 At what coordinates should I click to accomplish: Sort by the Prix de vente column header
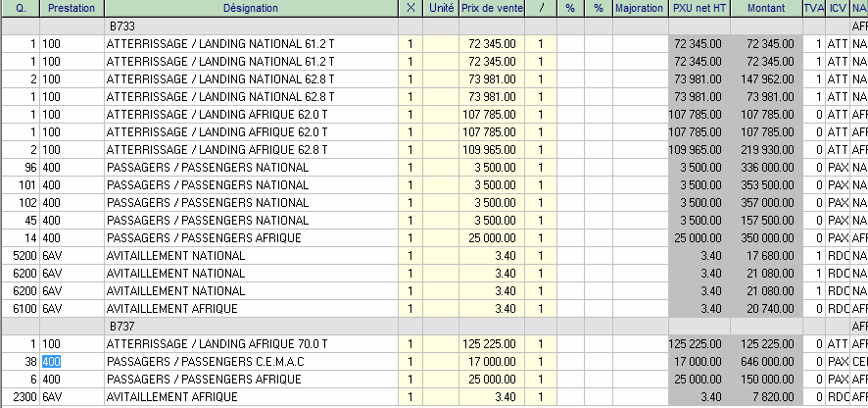point(489,8)
